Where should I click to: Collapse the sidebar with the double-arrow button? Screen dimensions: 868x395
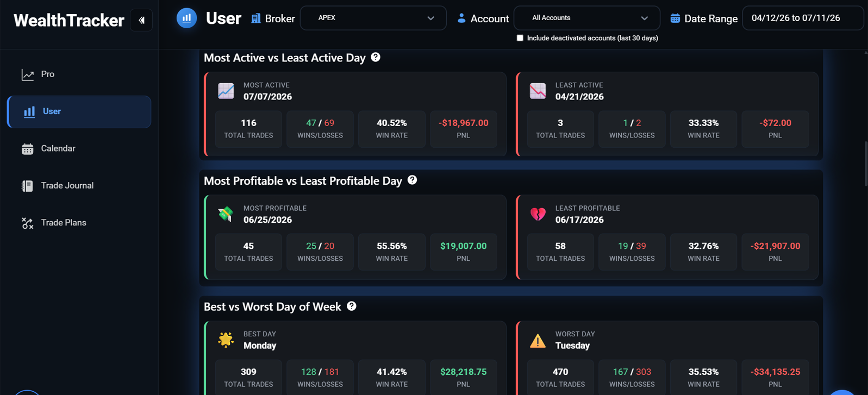point(141,21)
